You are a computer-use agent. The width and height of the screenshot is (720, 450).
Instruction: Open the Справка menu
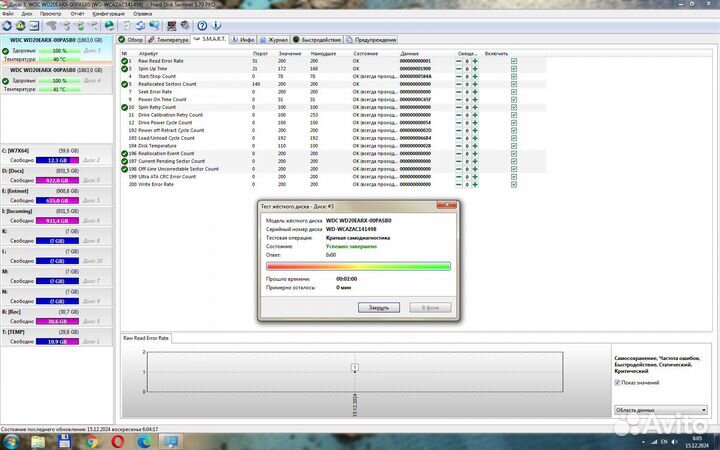point(142,14)
